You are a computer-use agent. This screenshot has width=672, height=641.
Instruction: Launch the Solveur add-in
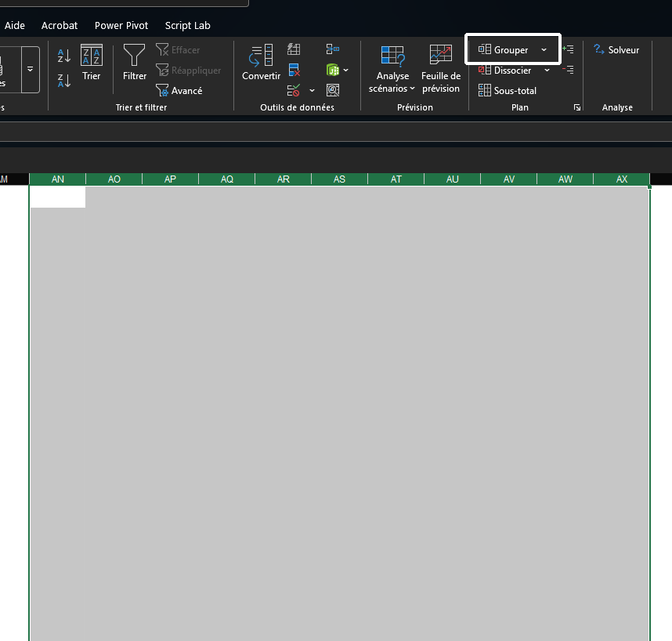point(616,50)
